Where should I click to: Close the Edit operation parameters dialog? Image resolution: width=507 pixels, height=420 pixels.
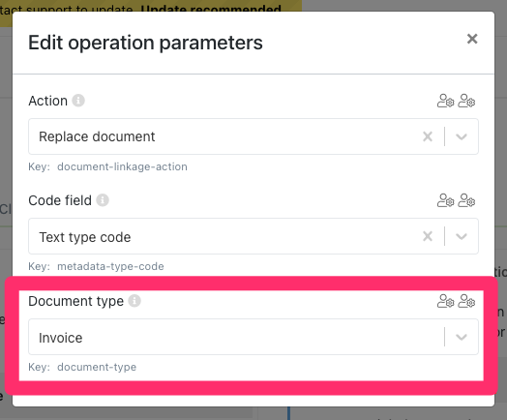pos(472,39)
